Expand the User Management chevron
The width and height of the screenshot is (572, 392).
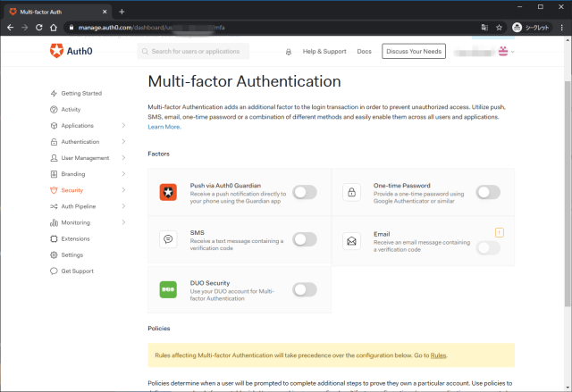[123, 158]
